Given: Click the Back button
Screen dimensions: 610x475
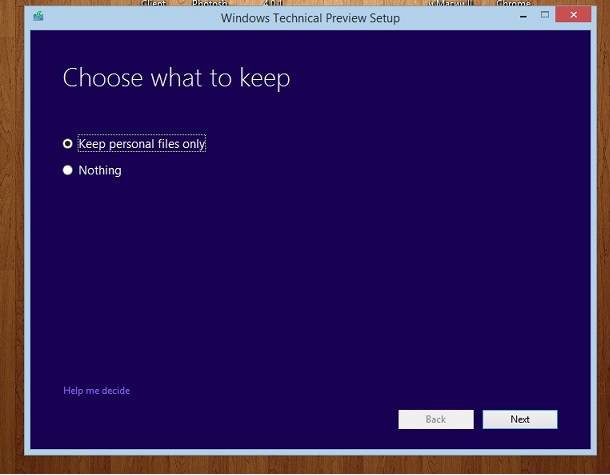Looking at the screenshot, I should tap(436, 419).
